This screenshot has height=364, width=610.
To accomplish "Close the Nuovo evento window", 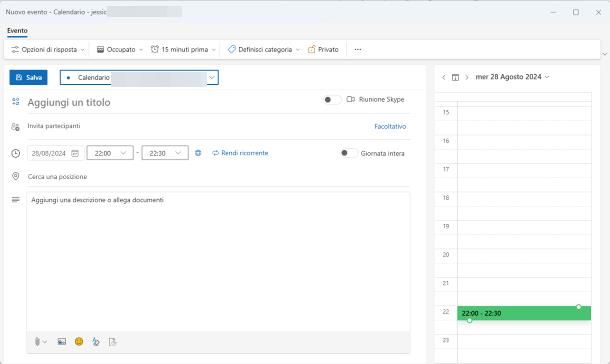I will [x=598, y=12].
